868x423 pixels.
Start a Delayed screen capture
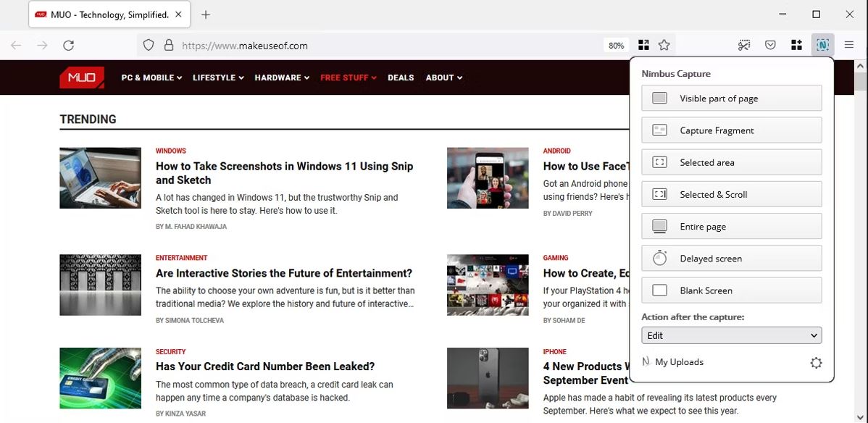click(x=731, y=259)
